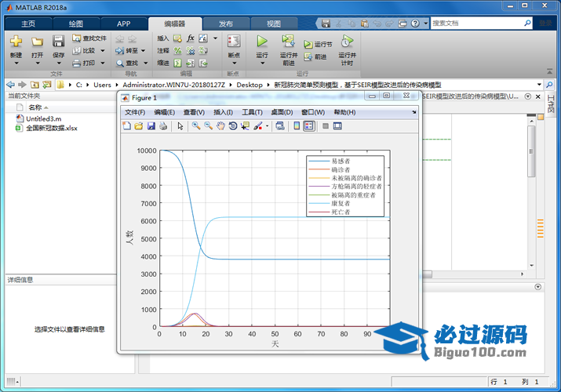Click the Open File icon in the Figure 1 toolbar
The height and width of the screenshot is (392, 561).
pyautogui.click(x=138, y=125)
